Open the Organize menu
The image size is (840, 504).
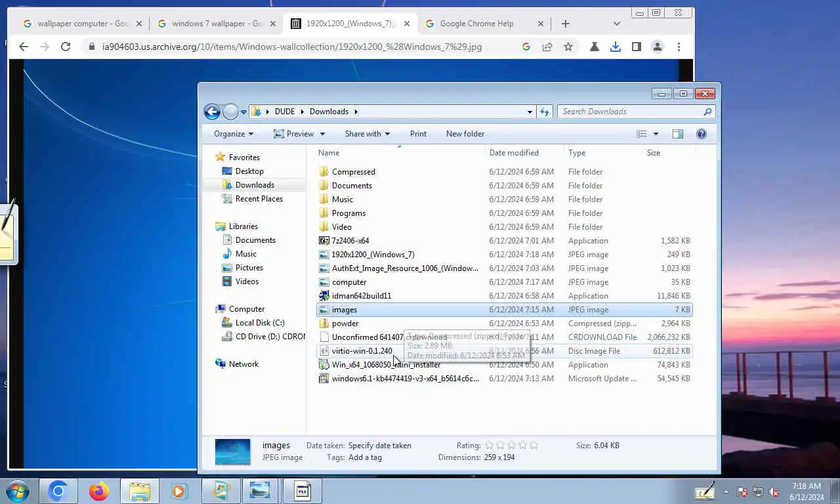[234, 134]
